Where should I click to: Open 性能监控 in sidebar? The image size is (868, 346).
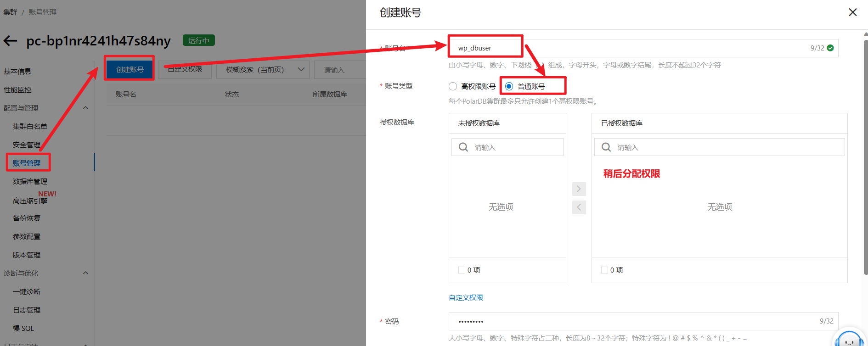click(17, 89)
